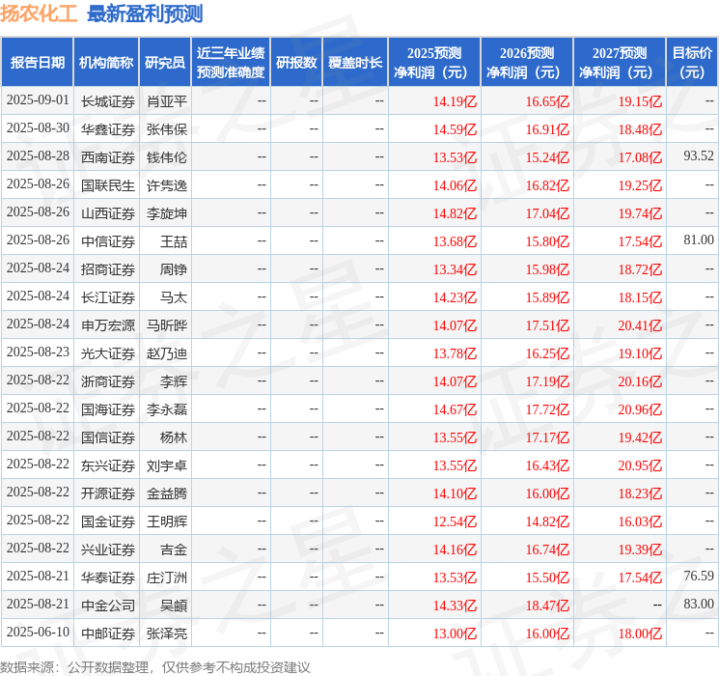Click the 2025-08-30 report date

(x=38, y=127)
